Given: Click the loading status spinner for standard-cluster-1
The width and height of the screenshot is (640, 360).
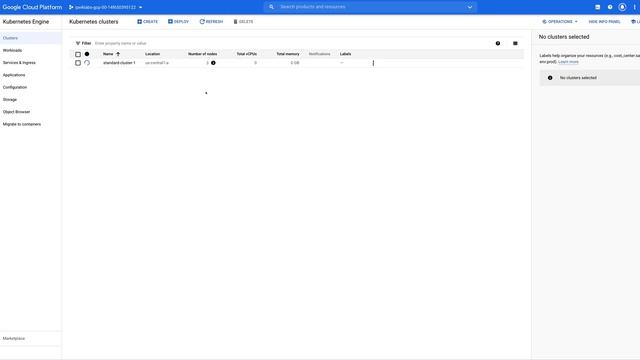Looking at the screenshot, I should pyautogui.click(x=87, y=63).
